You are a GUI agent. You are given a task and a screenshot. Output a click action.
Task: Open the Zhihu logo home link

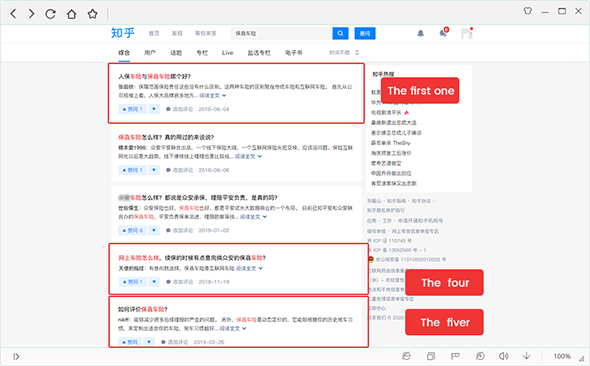pos(123,33)
